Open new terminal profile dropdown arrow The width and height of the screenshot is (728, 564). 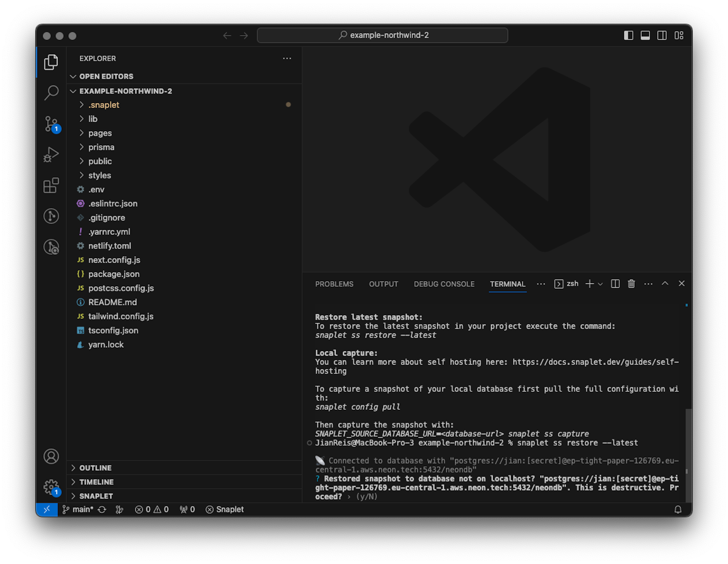coord(600,284)
